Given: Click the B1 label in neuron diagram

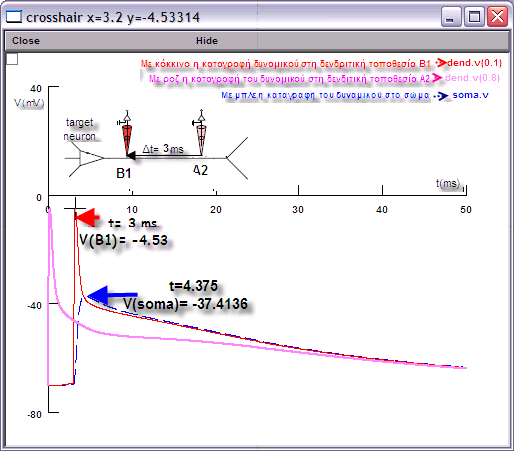Looking at the screenshot, I should [x=124, y=173].
